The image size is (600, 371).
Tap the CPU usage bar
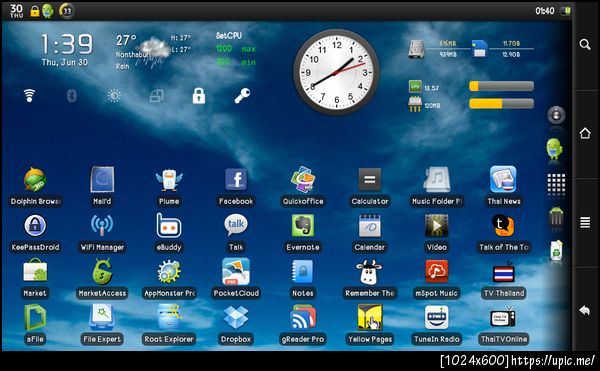[501, 86]
